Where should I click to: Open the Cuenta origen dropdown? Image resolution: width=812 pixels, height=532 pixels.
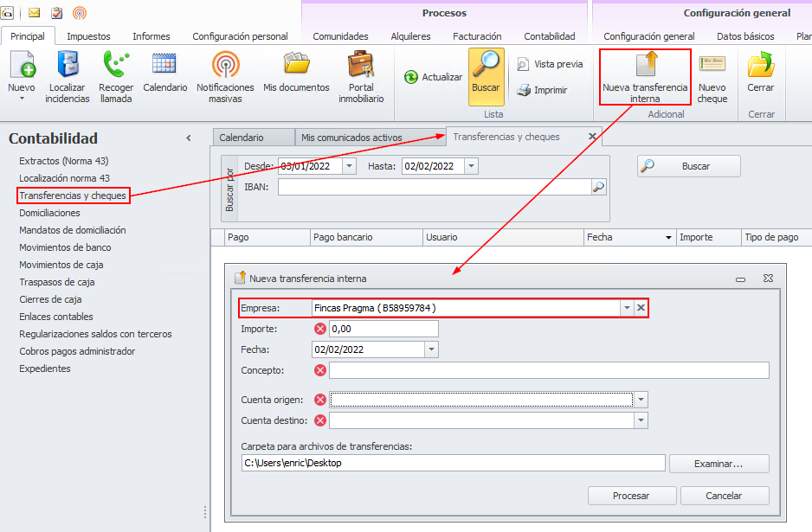click(x=641, y=400)
